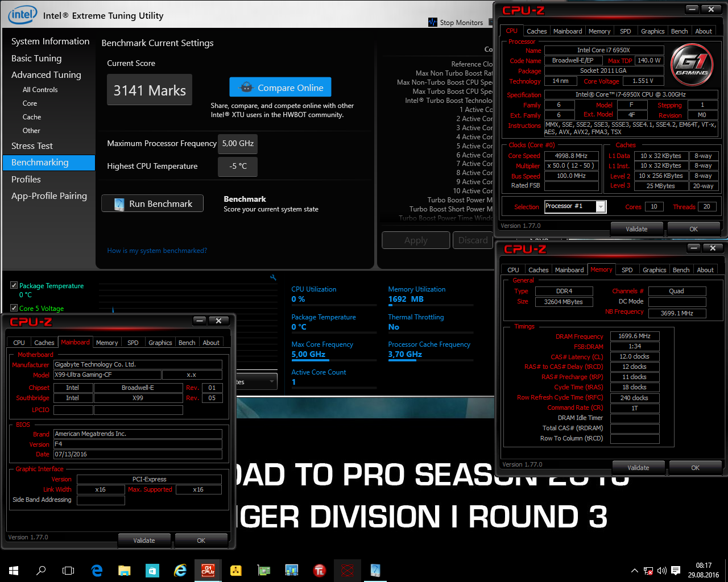
Task: Open Action Center notifications icon
Action: (676, 570)
